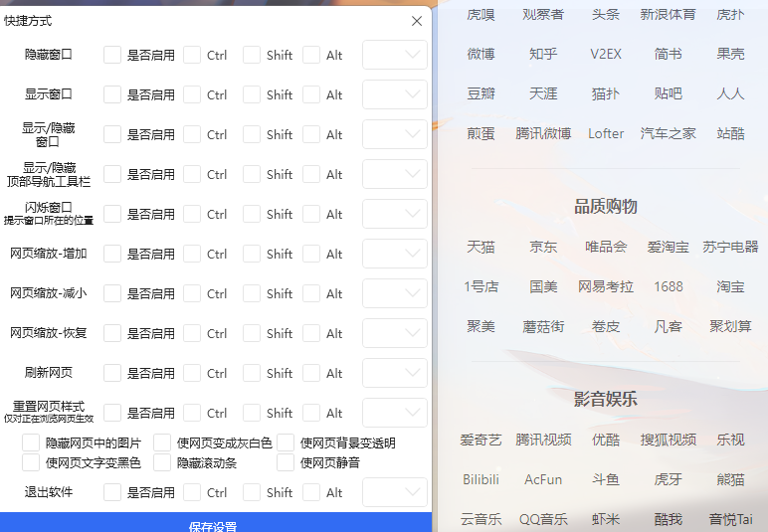Open the 聚划算 link
Screen dimensions: 768x532
click(x=730, y=326)
